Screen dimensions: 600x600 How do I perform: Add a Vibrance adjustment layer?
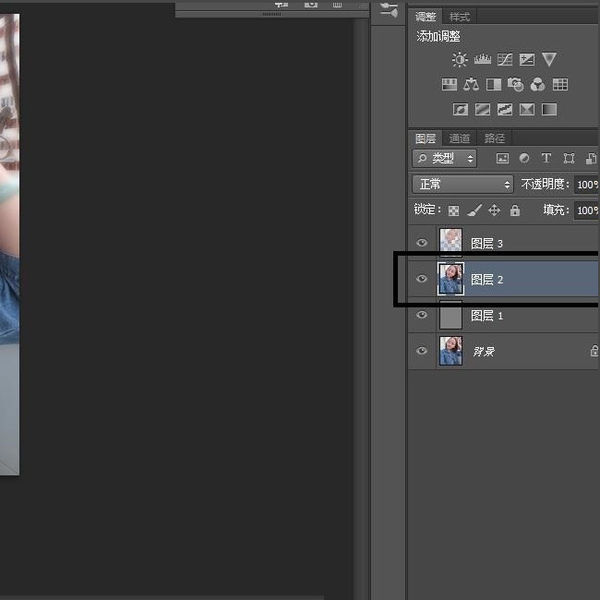(x=549, y=60)
